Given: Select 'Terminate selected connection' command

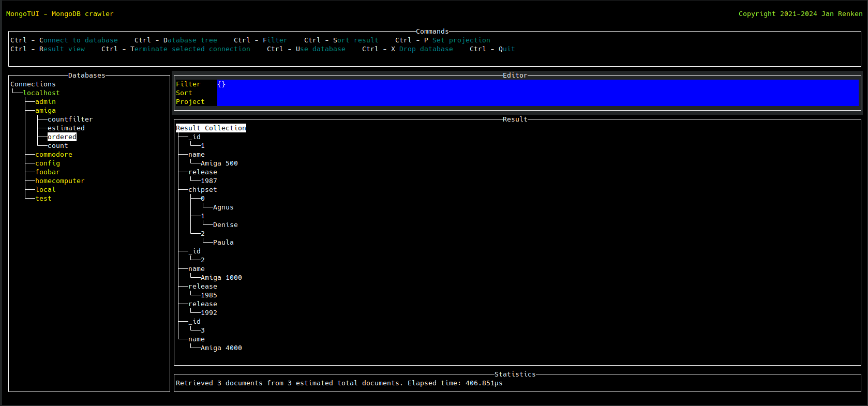Looking at the screenshot, I should tap(176, 49).
